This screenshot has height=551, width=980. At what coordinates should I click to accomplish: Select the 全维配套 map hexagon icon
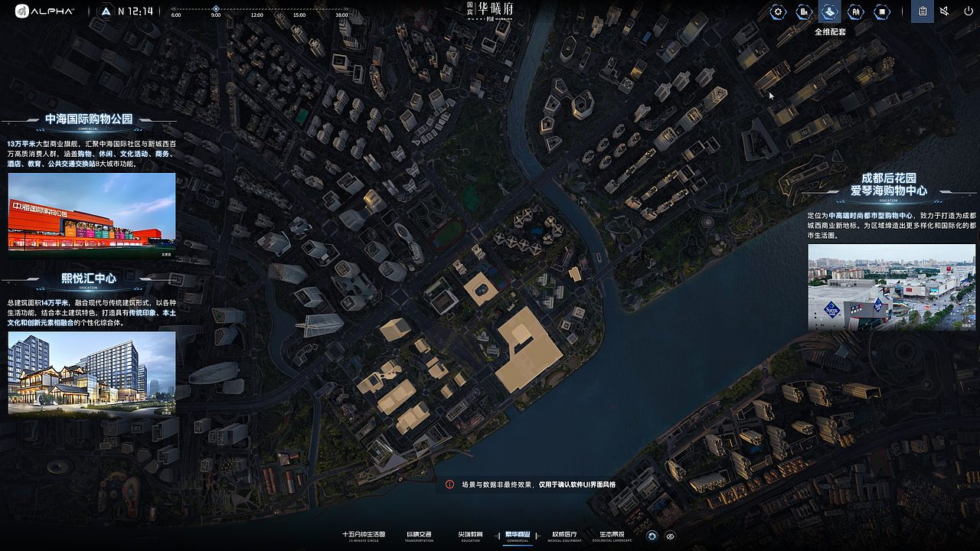(829, 11)
